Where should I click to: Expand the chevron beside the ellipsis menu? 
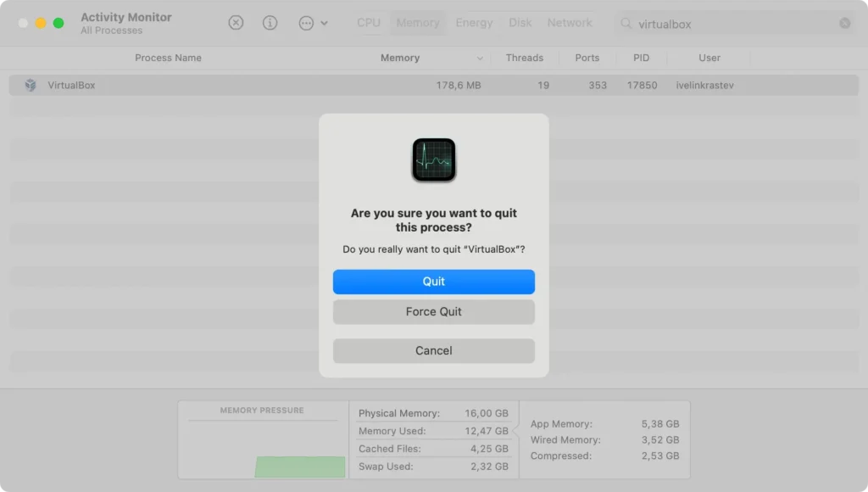pyautogui.click(x=324, y=23)
